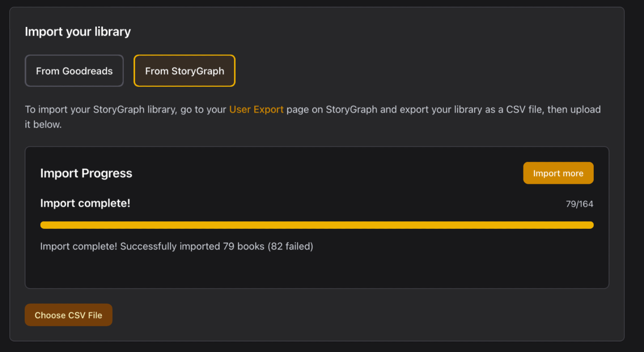Screen dimensions: 644x352
Task: Open the User Export link
Action: (256, 109)
